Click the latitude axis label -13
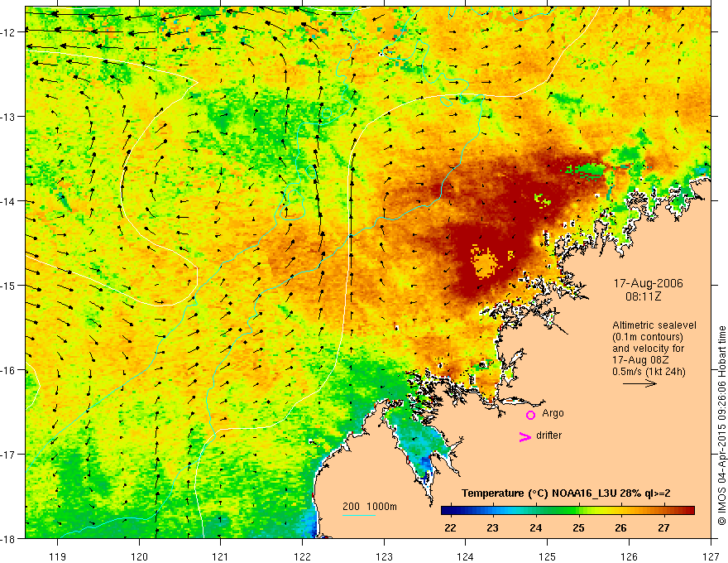728x563 pixels. 8,117
